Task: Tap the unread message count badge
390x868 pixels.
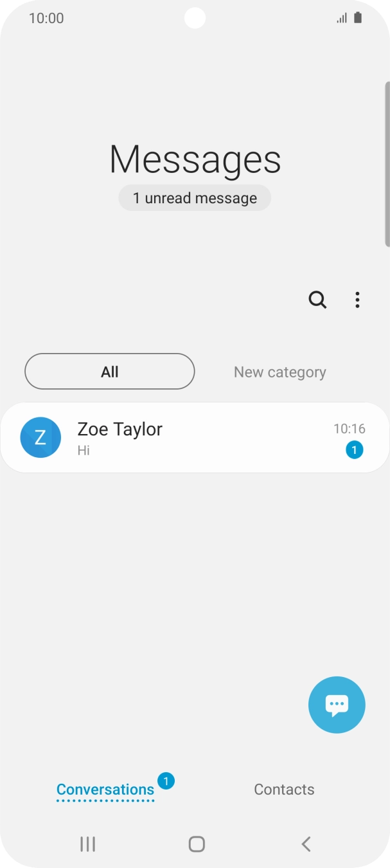Action: (354, 450)
